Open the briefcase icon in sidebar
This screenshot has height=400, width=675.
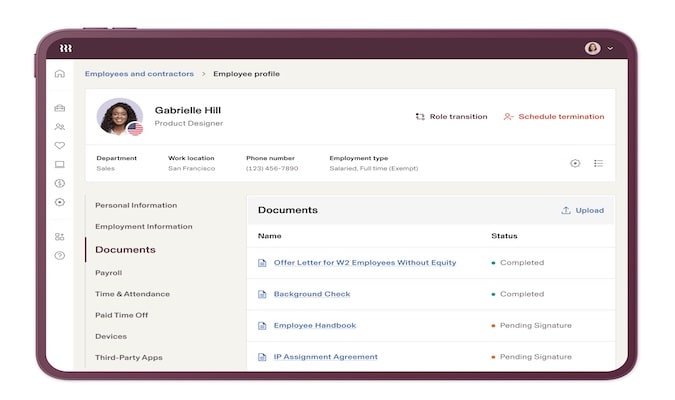coord(60,108)
